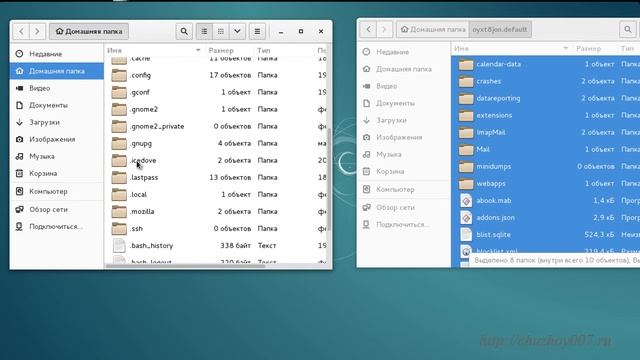Open view options dropdown in left window
This screenshot has width=640, height=360.
tap(237, 31)
